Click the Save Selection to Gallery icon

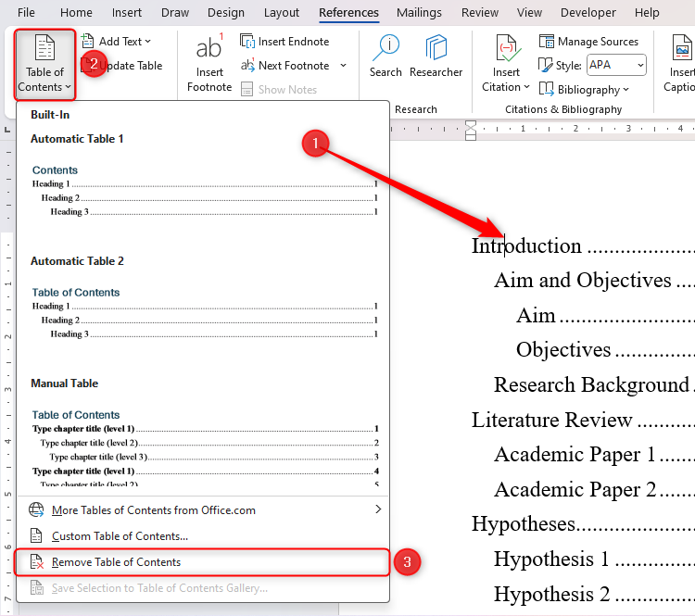tap(37, 588)
